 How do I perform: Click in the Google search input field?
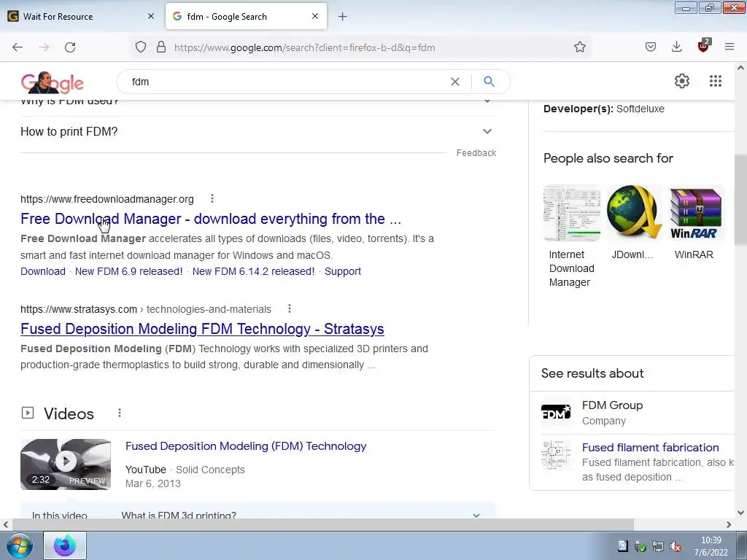286,82
